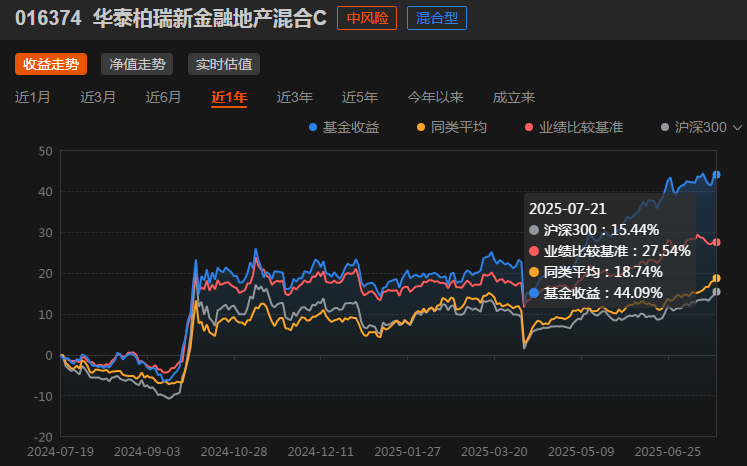Screen dimensions: 747x466
Task: Toggle 沪深300 legend series
Action: point(694,127)
